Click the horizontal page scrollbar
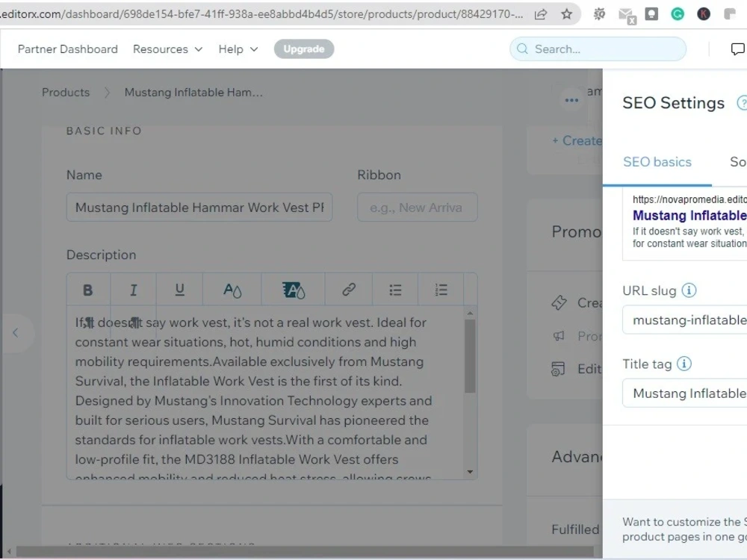Viewport: 747px width, 560px height. (x=305, y=552)
